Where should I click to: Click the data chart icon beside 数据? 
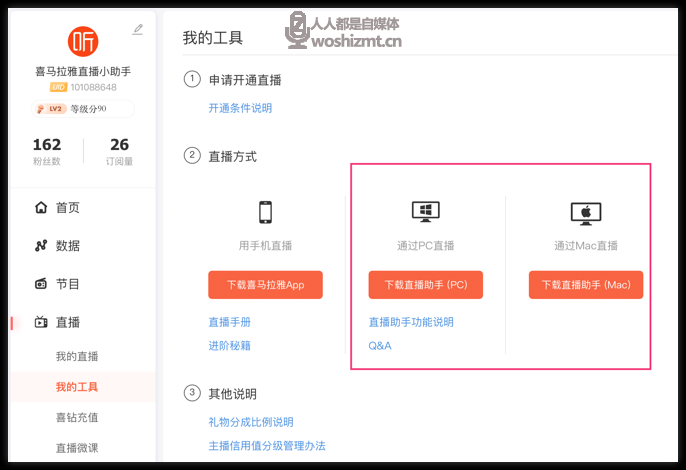(x=41, y=246)
